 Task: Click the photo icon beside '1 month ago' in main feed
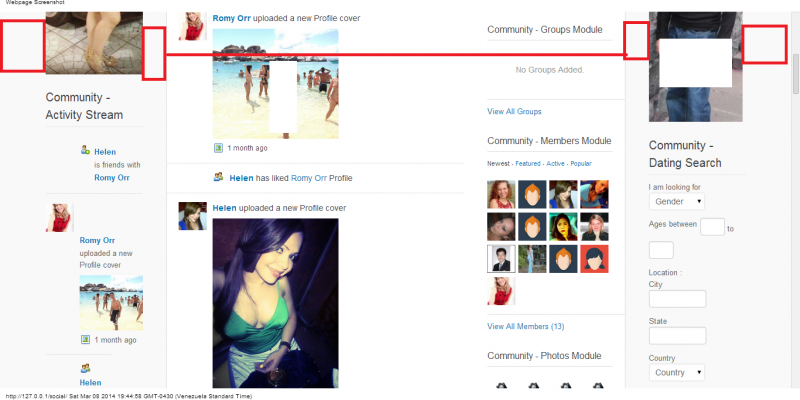(x=218, y=148)
